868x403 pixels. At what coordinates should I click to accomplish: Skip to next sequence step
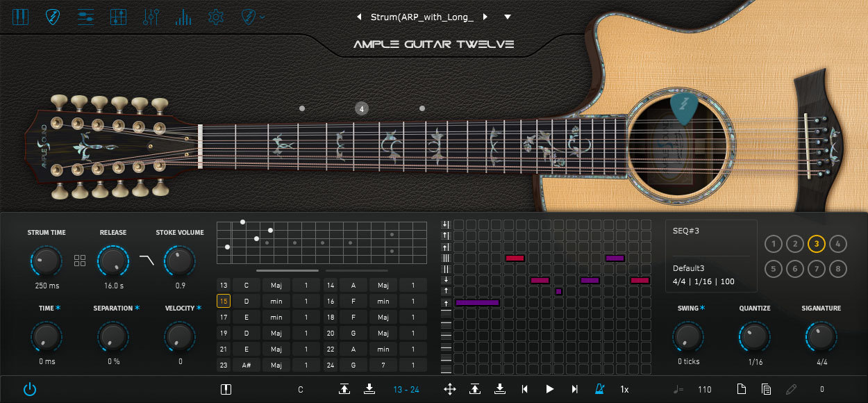[574, 389]
